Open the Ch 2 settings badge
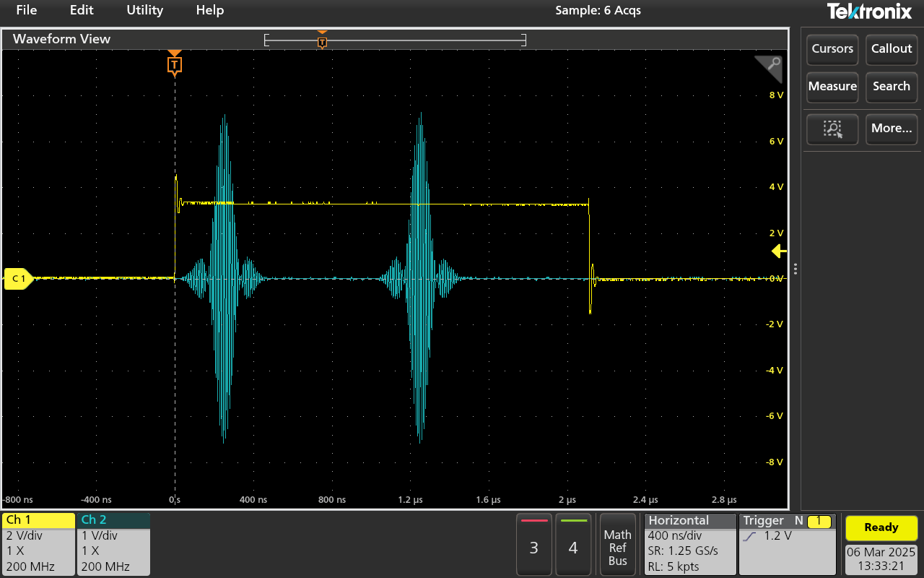The width and height of the screenshot is (924, 578). click(113, 544)
